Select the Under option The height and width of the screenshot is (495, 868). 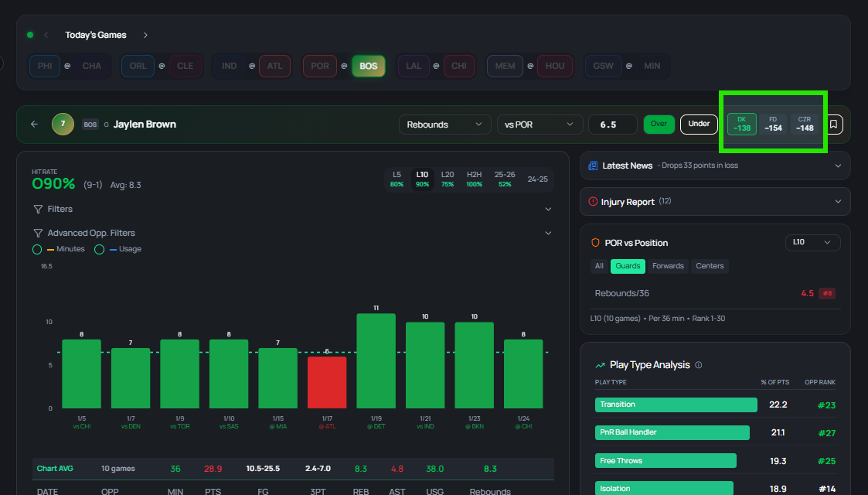click(x=699, y=124)
